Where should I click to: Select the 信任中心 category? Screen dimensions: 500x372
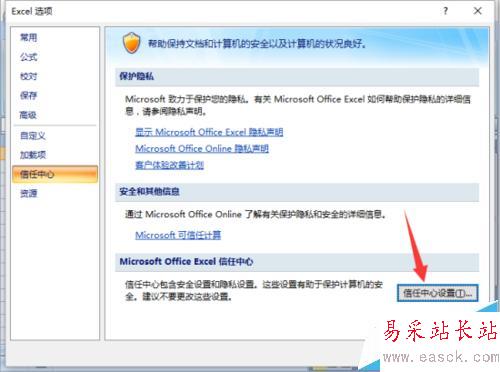pyautogui.click(x=55, y=174)
